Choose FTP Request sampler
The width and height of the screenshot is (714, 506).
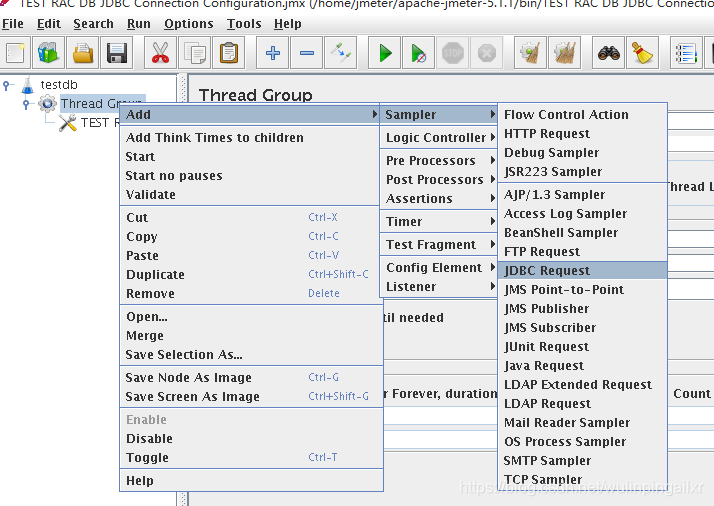[x=583, y=252]
